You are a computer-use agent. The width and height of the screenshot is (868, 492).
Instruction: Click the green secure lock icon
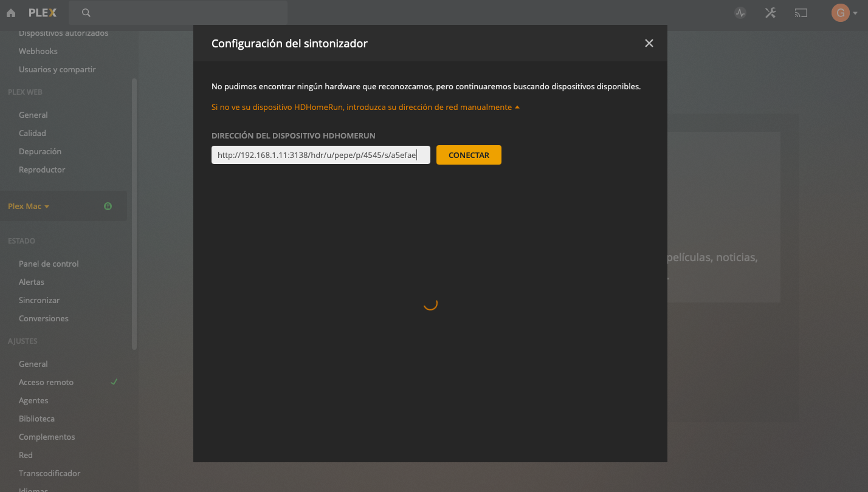point(108,207)
